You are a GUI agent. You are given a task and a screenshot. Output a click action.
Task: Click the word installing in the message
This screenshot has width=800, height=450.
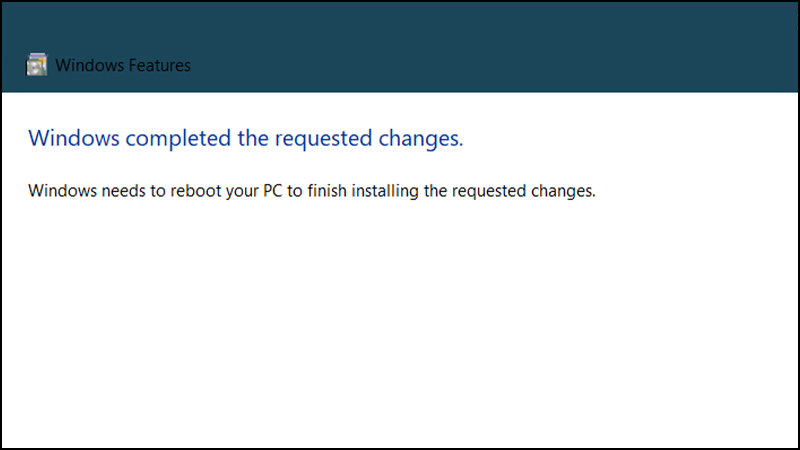pyautogui.click(x=385, y=191)
